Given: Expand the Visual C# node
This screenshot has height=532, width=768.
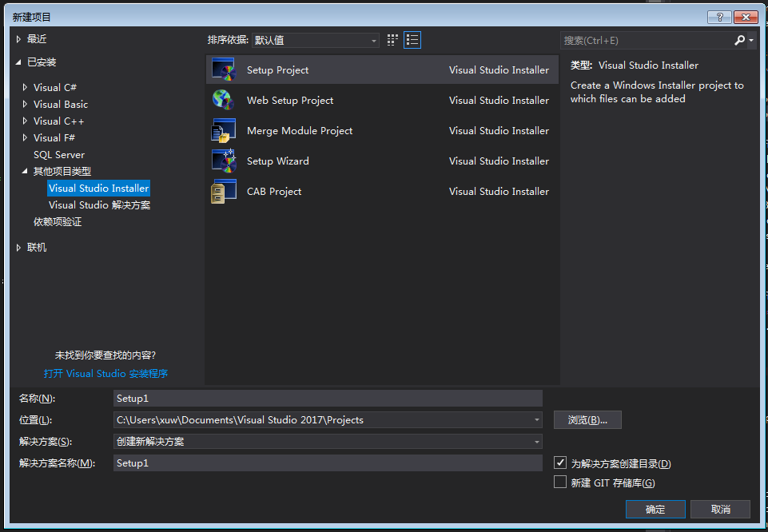Looking at the screenshot, I should pos(25,88).
